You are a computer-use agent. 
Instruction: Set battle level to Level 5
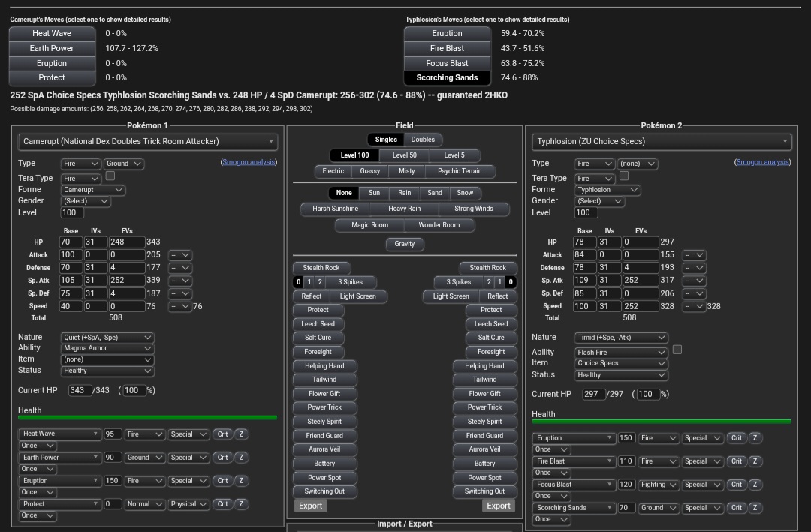[454, 155]
